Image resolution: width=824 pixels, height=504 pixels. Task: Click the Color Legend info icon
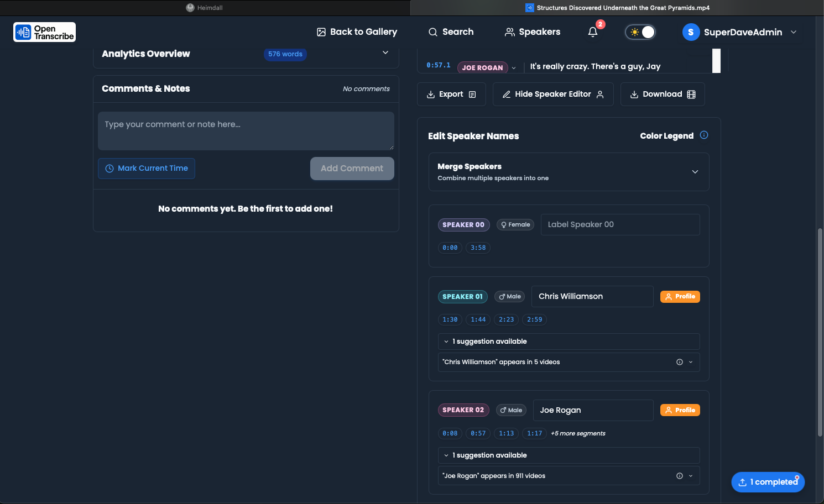point(704,135)
